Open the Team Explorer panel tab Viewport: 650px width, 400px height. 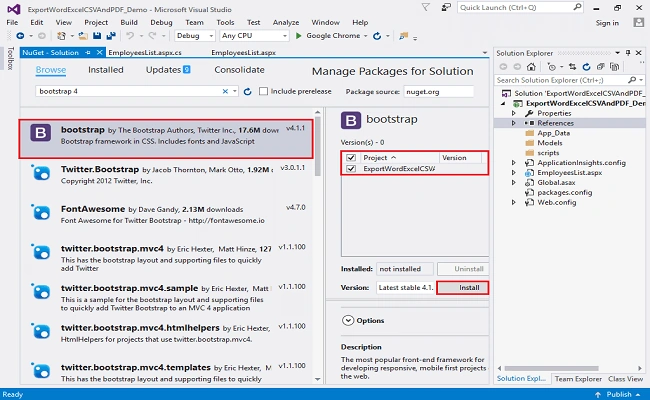pyautogui.click(x=578, y=379)
